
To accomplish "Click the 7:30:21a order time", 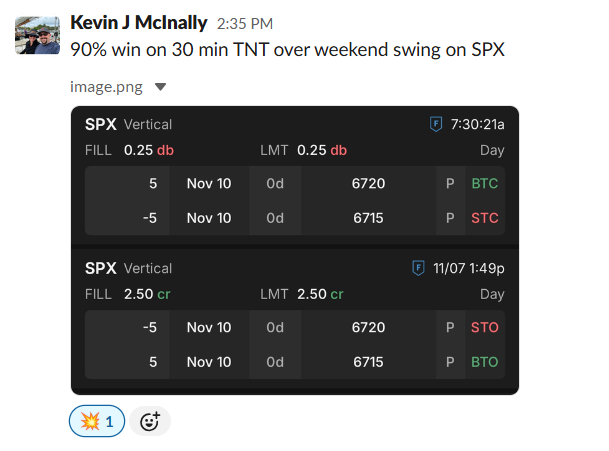I will [x=477, y=124].
